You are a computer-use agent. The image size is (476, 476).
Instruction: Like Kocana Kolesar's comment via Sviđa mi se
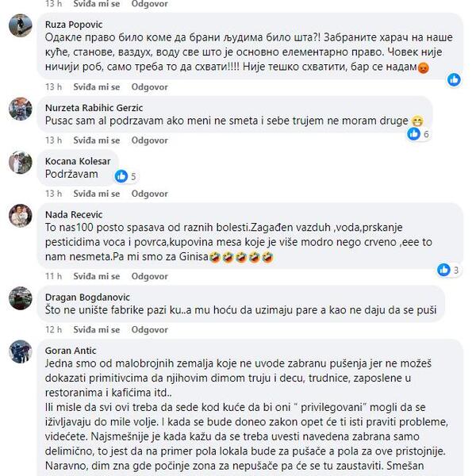(x=97, y=194)
